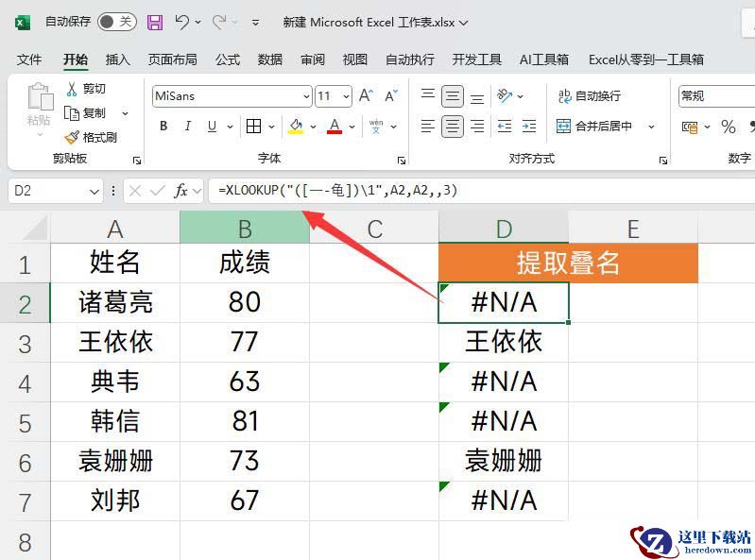The height and width of the screenshot is (560, 755).
Task: Switch to the 公式 ribbon tab
Action: (x=228, y=59)
